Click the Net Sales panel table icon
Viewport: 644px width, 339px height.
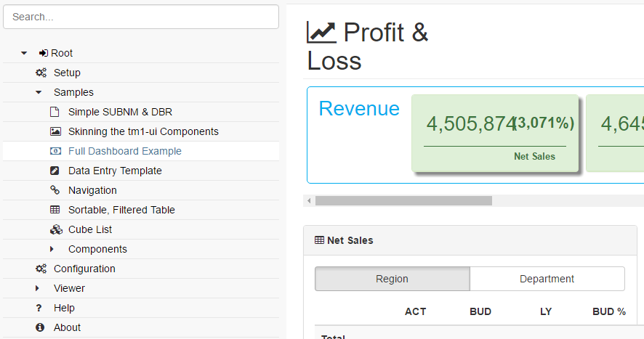click(319, 240)
